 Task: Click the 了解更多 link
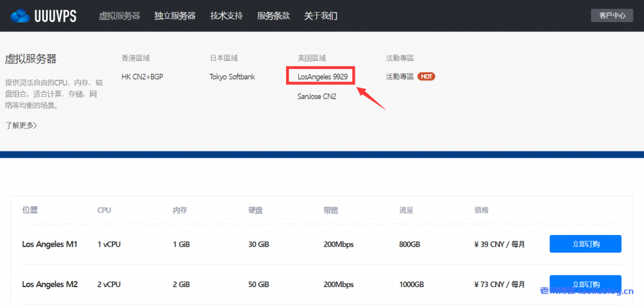tap(21, 125)
